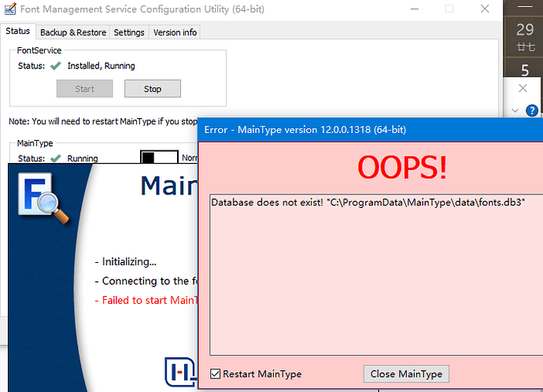Viewport: 543px width, 392px height.
Task: Click the disabled Start button for FontService
Action: (84, 89)
